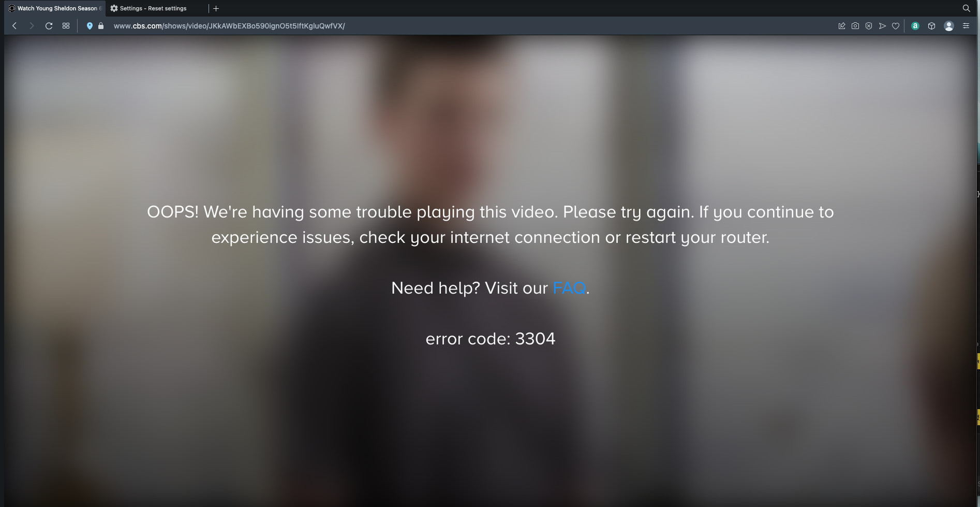This screenshot has height=507, width=980.
Task: Go back to the previous page
Action: [14, 26]
